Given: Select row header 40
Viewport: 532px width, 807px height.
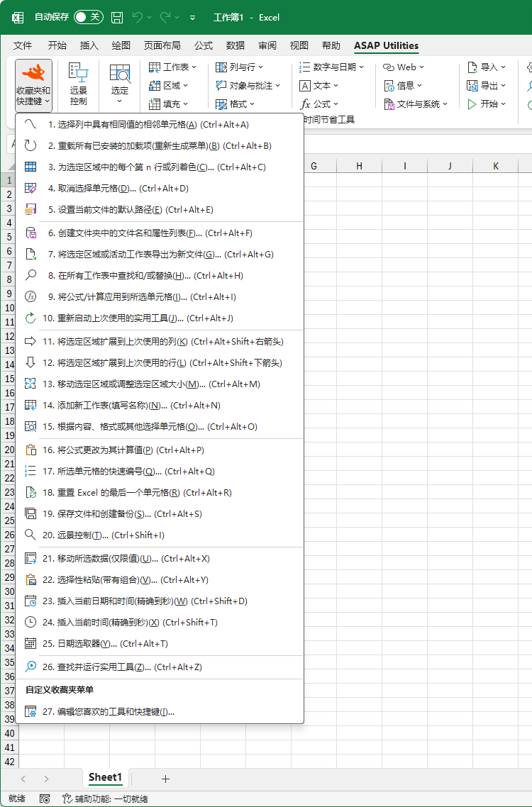Looking at the screenshot, I should (x=9, y=733).
